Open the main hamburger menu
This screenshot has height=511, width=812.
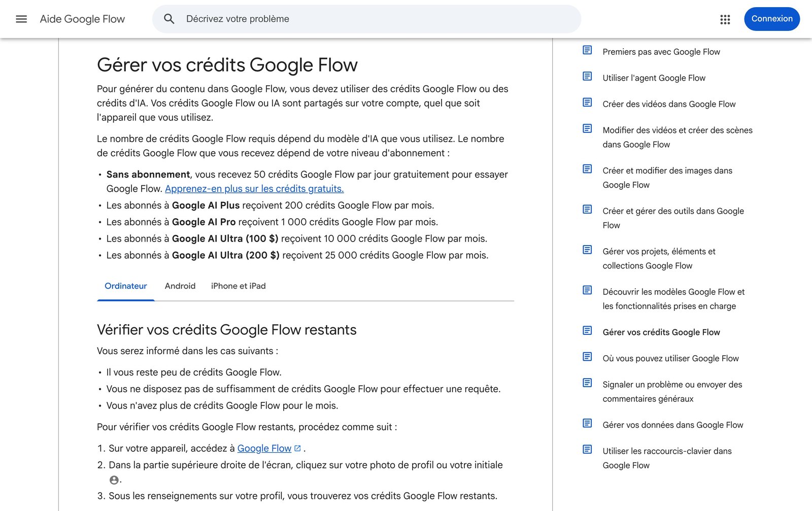pyautogui.click(x=21, y=19)
